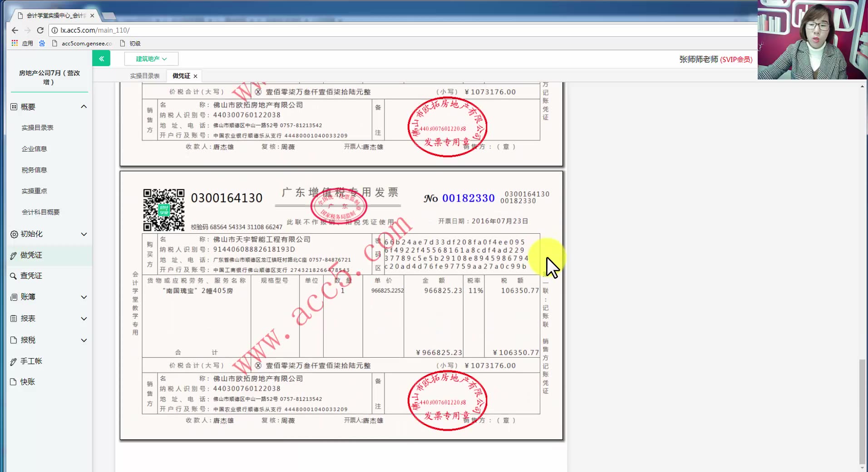868x472 pixels.
Task: Expand the 报税 section chevron
Action: click(84, 340)
